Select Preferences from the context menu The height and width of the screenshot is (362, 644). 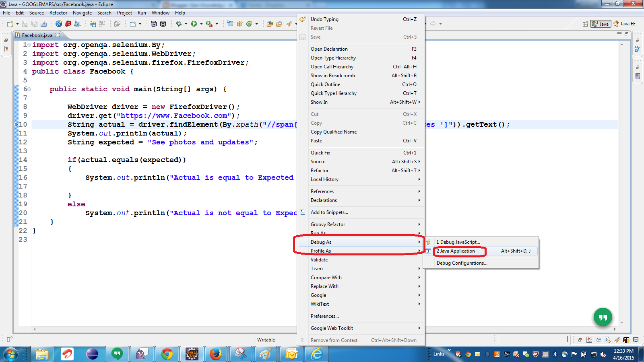[x=324, y=316]
